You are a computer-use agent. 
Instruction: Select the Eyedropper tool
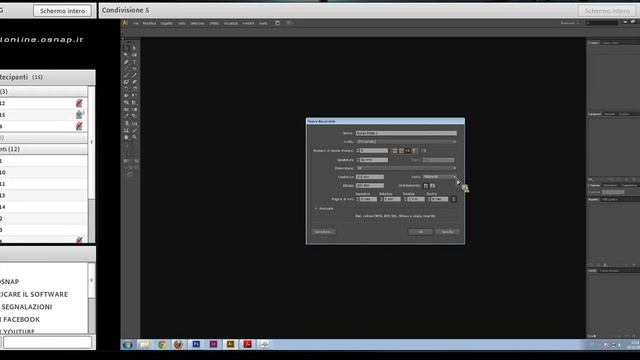point(126,116)
